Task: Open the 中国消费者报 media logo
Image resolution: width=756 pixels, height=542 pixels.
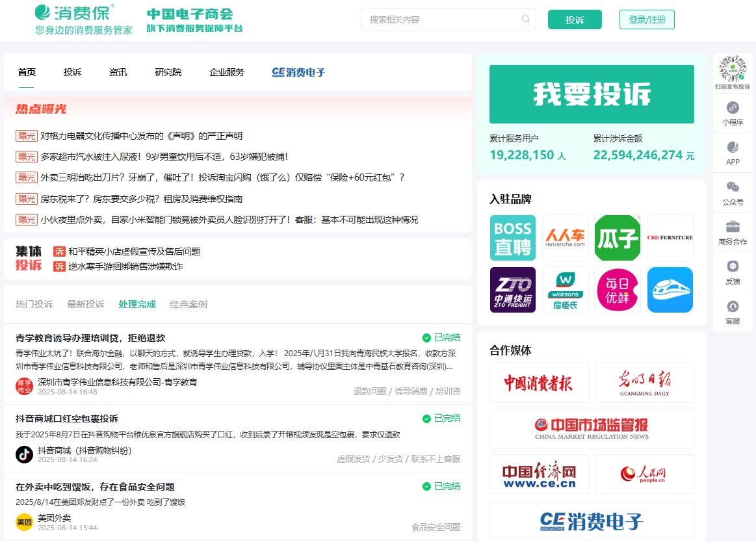Action: (538, 383)
